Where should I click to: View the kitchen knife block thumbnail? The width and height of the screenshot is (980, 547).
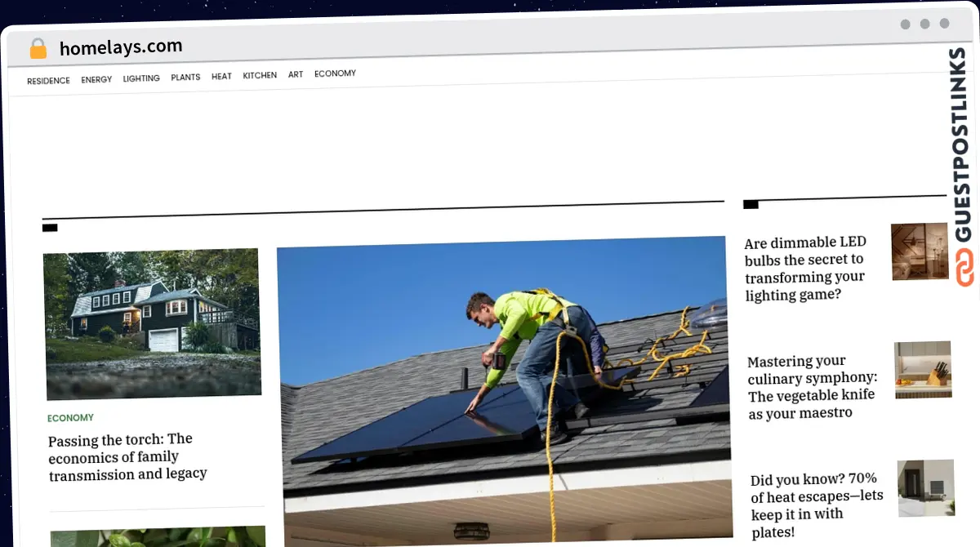924,370
